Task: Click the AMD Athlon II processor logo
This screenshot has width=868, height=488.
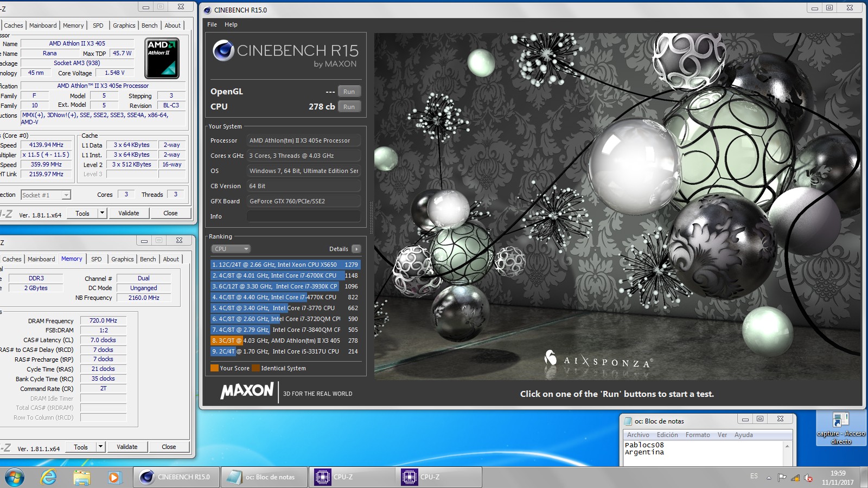Action: pyautogui.click(x=162, y=58)
